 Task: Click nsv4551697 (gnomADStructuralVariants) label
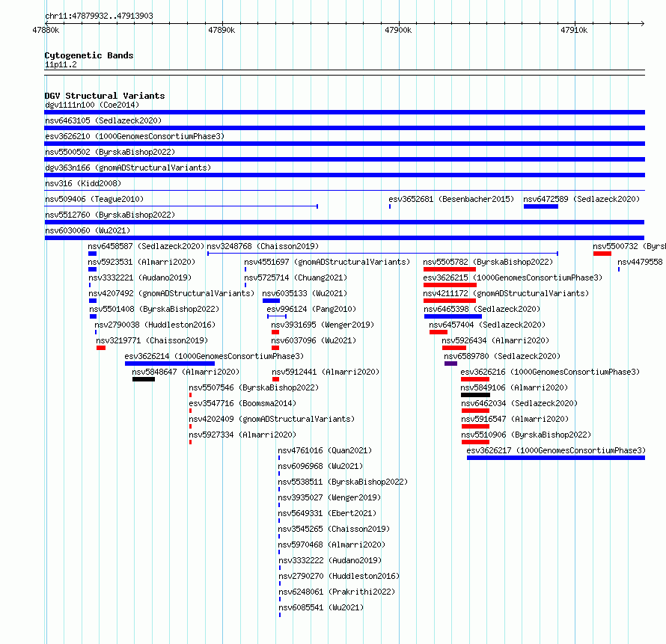[327, 262]
